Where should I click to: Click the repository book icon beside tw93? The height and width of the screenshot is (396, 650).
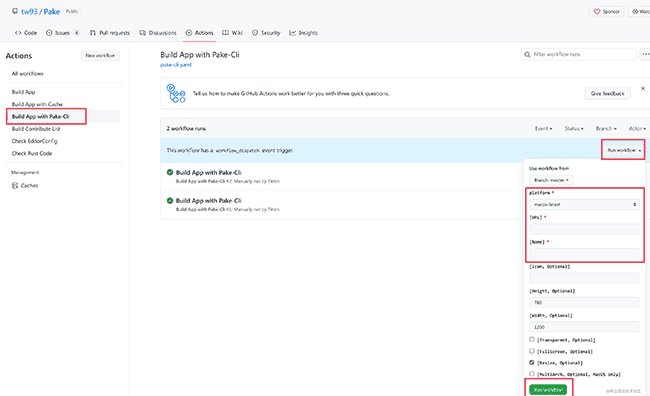coord(15,11)
